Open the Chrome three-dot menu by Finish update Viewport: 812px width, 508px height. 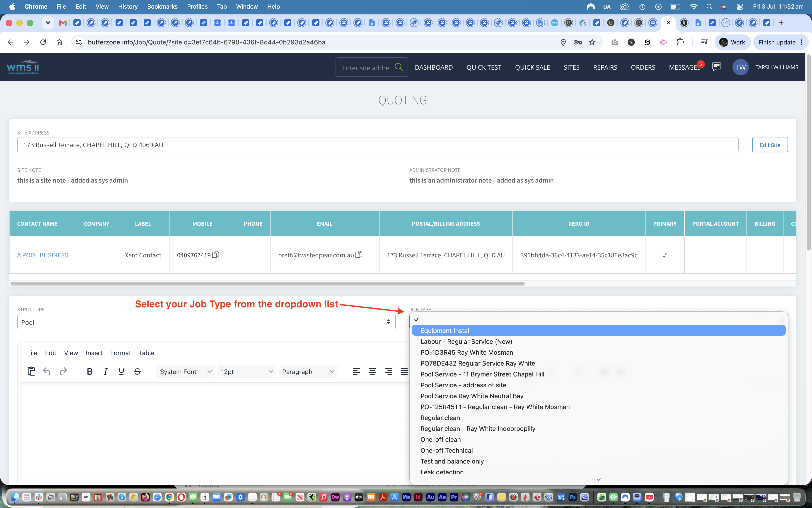[802, 42]
